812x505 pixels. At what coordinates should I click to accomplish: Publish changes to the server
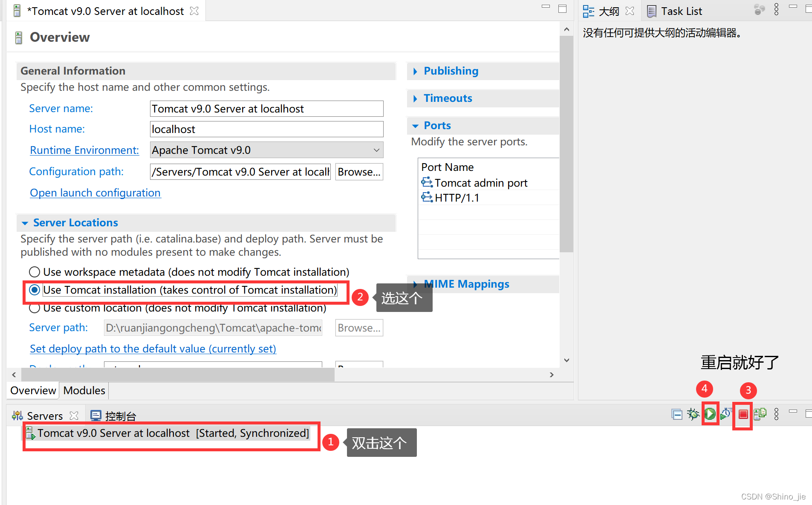tap(760, 414)
